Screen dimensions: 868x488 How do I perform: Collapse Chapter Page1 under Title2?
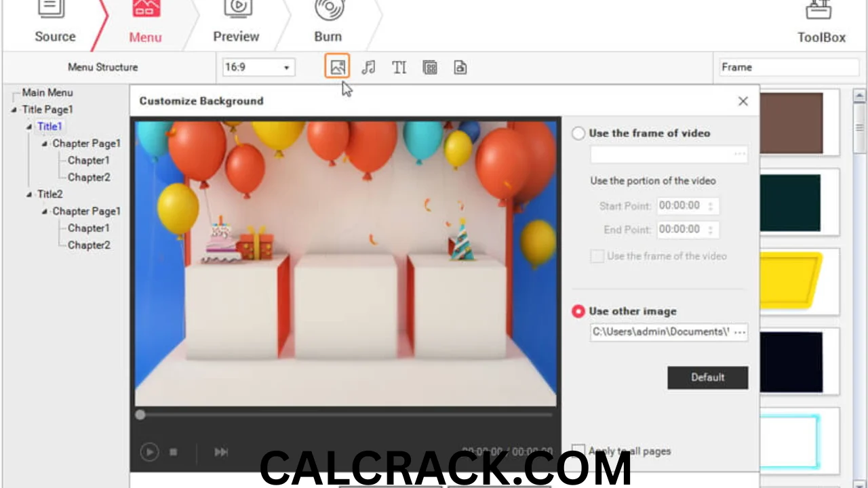[45, 211]
